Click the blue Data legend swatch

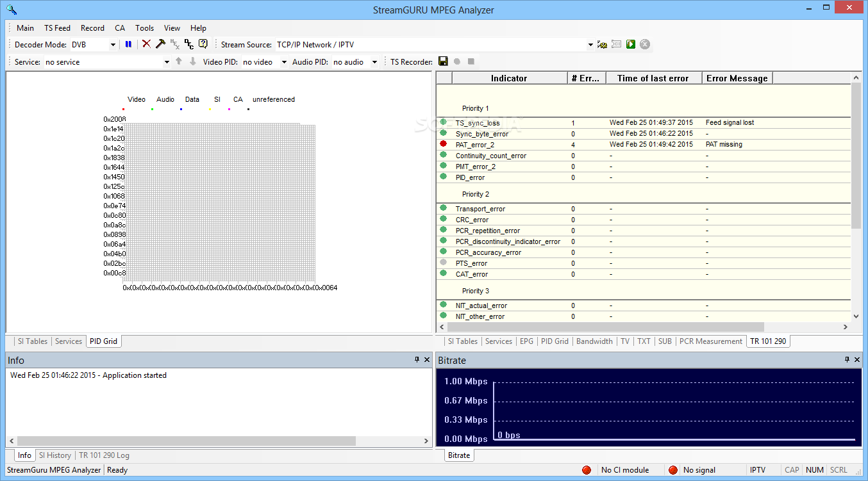pos(181,109)
